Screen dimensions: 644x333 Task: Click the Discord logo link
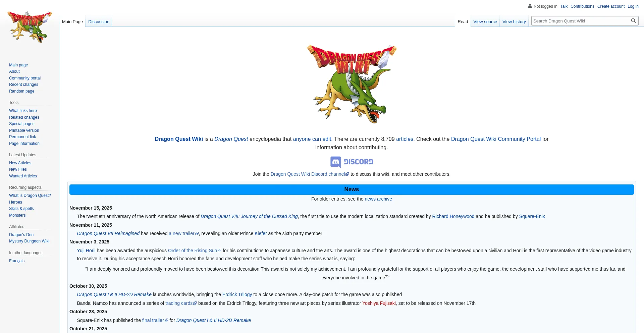pos(352,162)
